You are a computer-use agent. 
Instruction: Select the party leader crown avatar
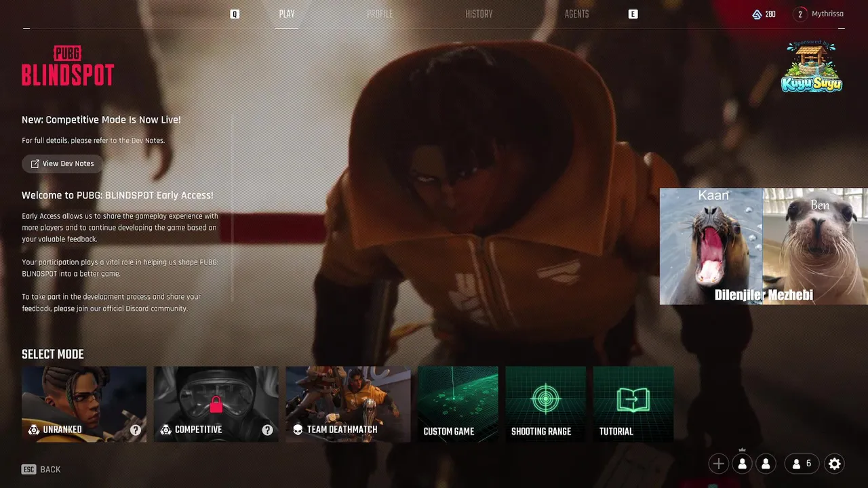coord(743,464)
